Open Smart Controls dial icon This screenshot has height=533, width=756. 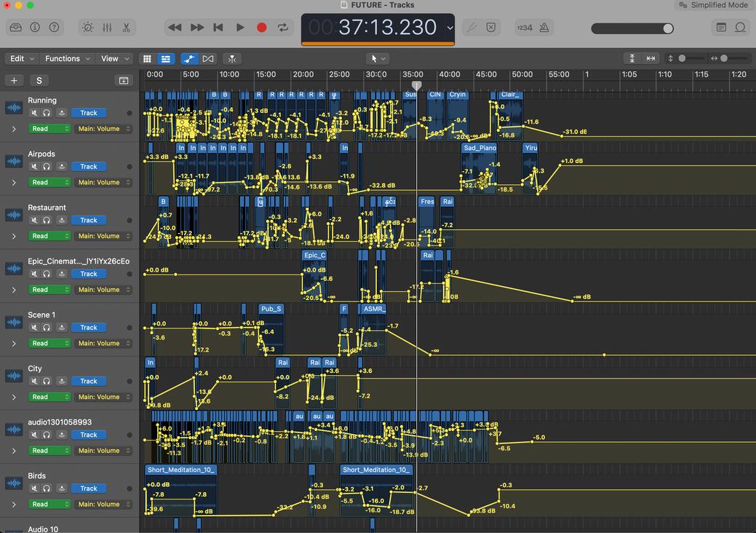pos(88,28)
